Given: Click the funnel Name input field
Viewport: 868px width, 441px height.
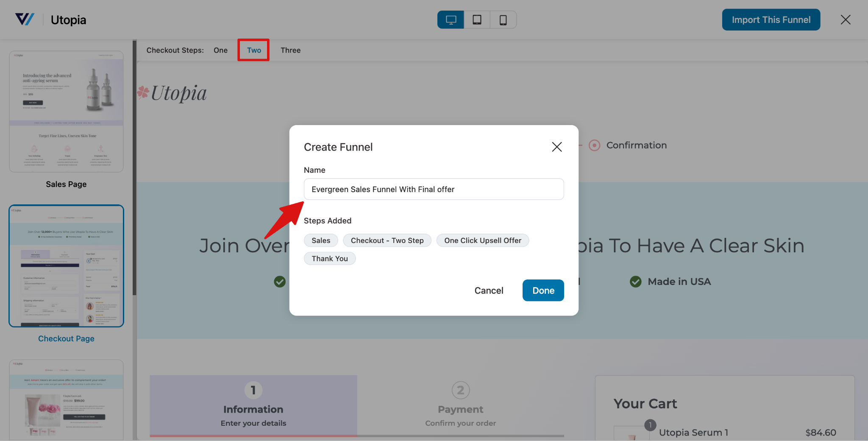Looking at the screenshot, I should tap(434, 189).
